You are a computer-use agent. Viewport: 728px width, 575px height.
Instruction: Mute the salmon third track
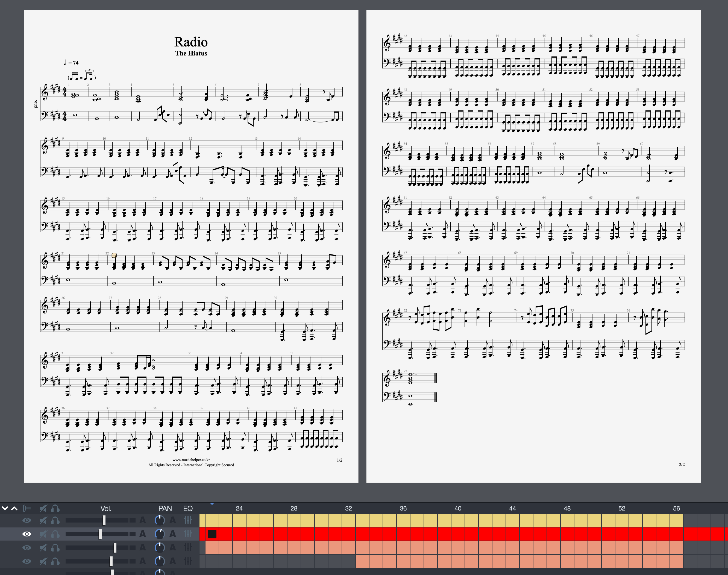pyautogui.click(x=43, y=548)
